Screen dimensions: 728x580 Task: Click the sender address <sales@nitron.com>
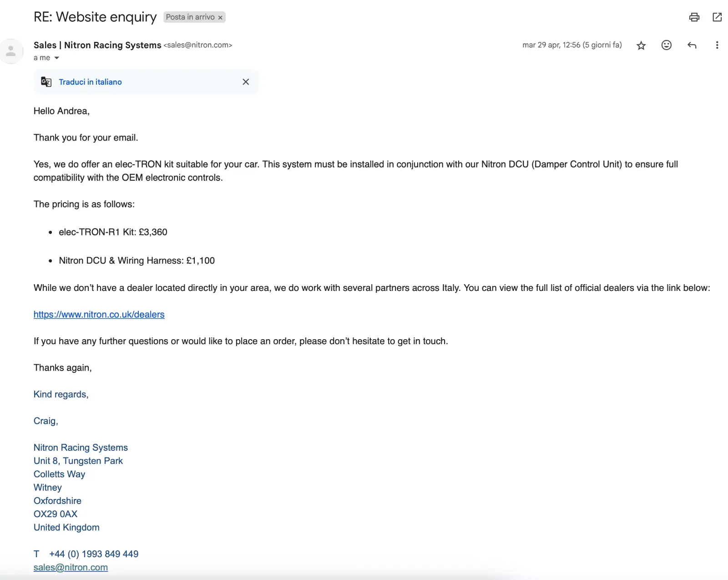click(x=198, y=45)
